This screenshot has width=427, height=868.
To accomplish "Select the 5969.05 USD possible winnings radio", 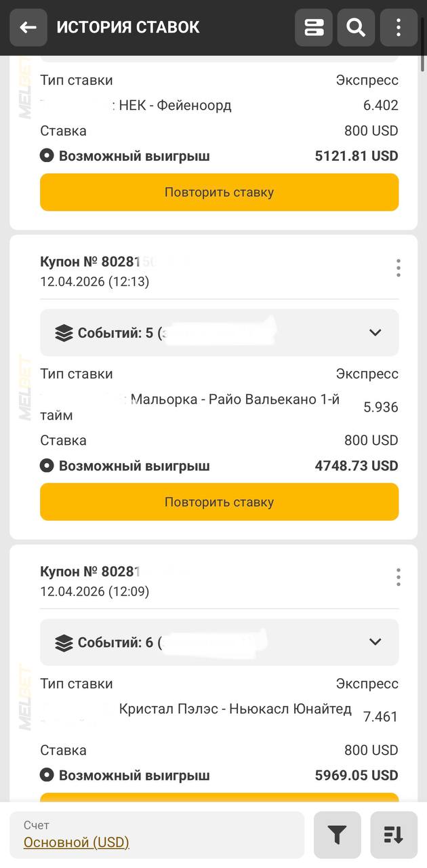I will 47,775.
